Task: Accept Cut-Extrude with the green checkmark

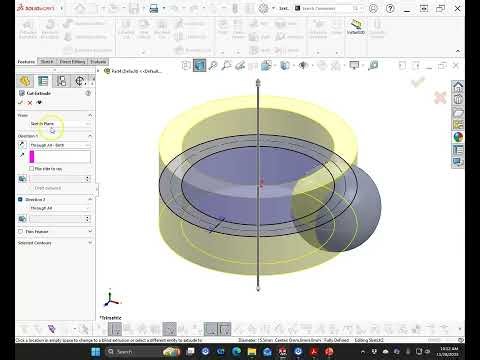Action: click(x=20, y=103)
